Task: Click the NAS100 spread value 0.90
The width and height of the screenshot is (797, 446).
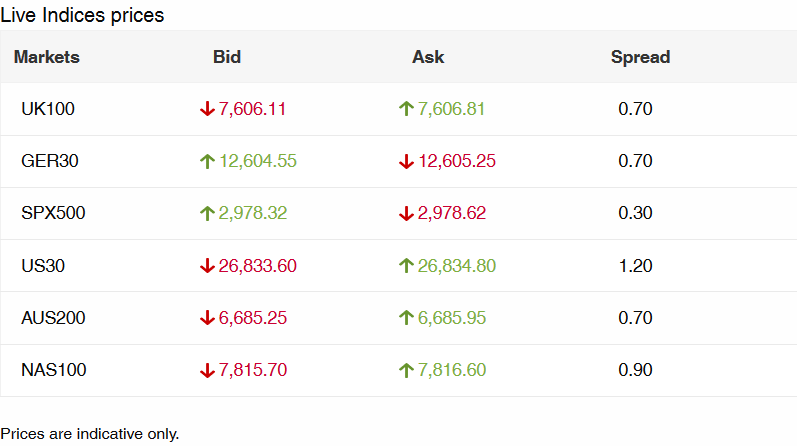Action: point(635,370)
